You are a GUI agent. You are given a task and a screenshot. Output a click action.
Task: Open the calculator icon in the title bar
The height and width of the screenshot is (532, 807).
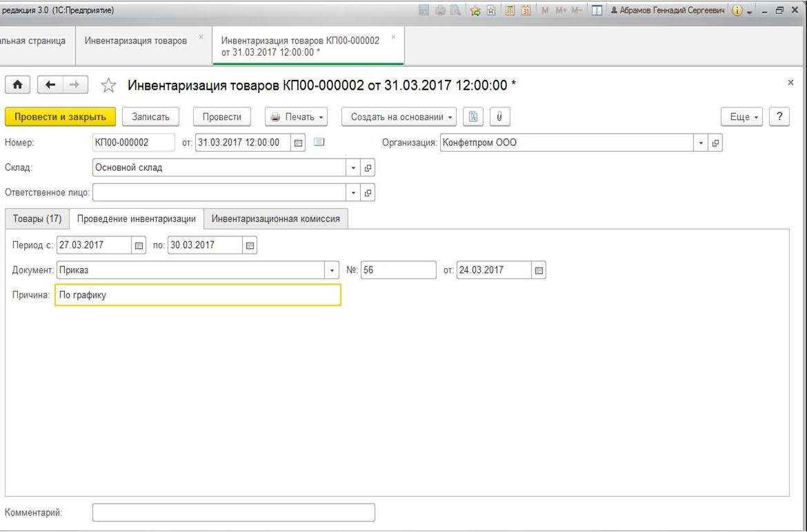click(x=510, y=10)
